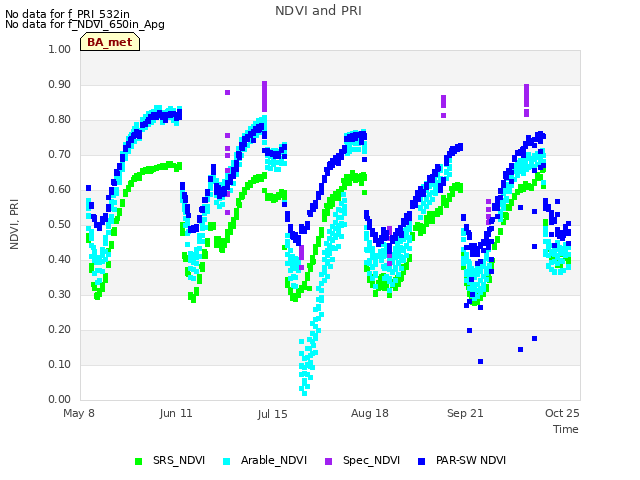Click the 0.90 y-axis tick label

[60, 84]
